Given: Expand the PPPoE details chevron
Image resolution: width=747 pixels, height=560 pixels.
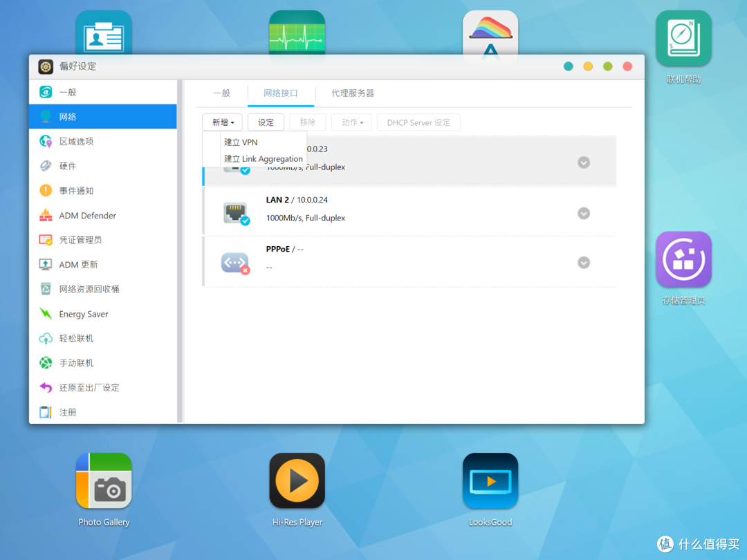Looking at the screenshot, I should tap(584, 263).
